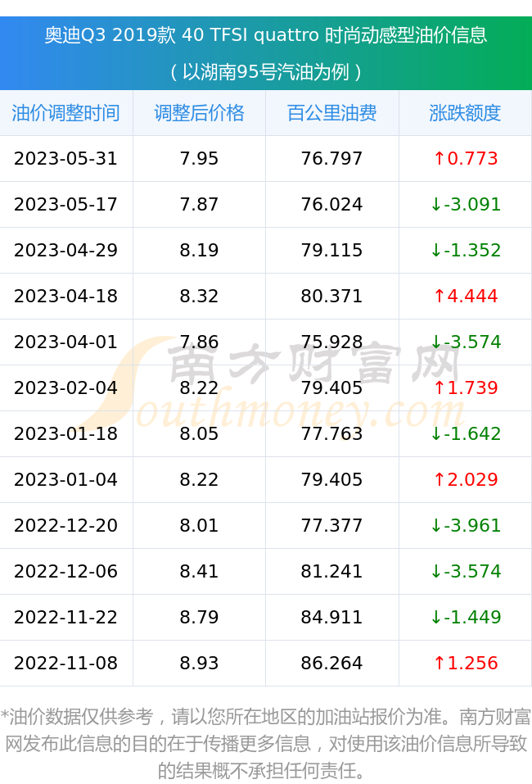Click the red up-arrow value 1.739
This screenshot has width=532, height=784.
466,388
